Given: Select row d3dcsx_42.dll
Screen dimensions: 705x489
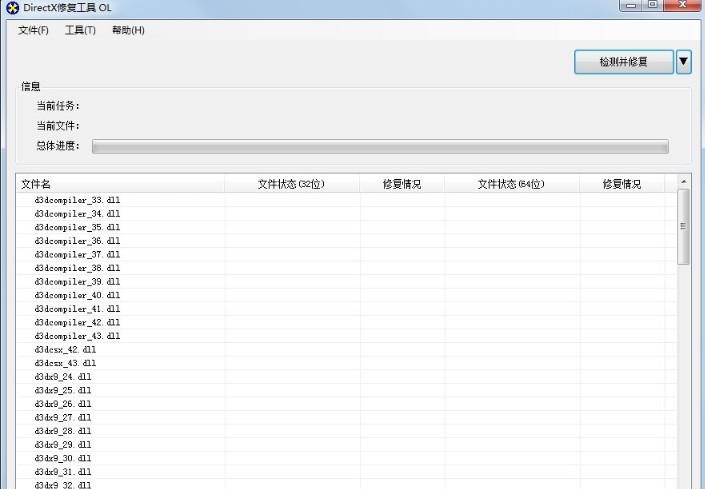Looking at the screenshot, I should [347, 349].
